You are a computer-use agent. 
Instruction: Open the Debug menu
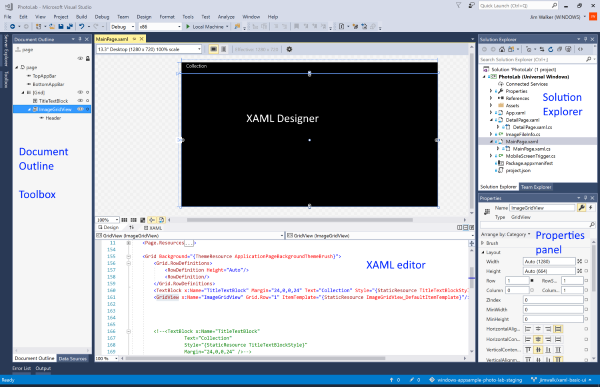(x=102, y=17)
